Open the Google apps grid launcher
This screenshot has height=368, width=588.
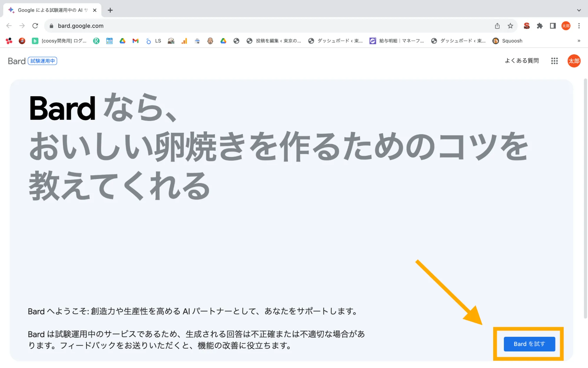[554, 61]
